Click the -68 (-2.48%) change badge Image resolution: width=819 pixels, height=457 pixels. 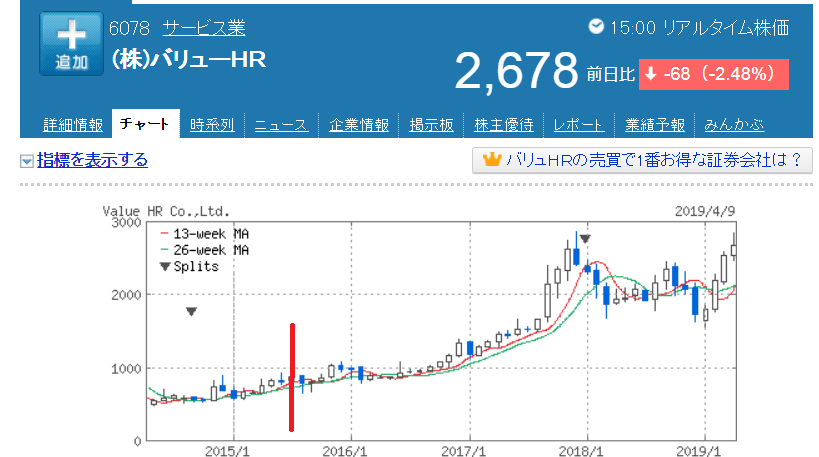tap(713, 74)
